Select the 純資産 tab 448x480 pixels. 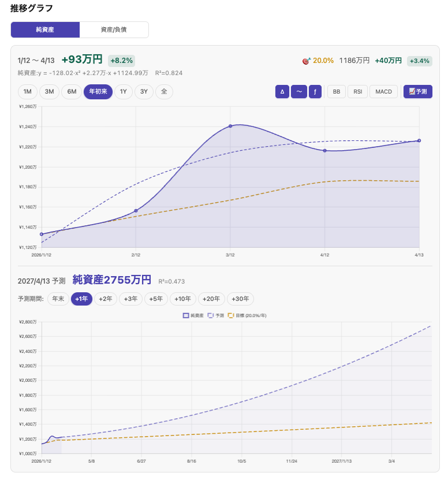45,30
